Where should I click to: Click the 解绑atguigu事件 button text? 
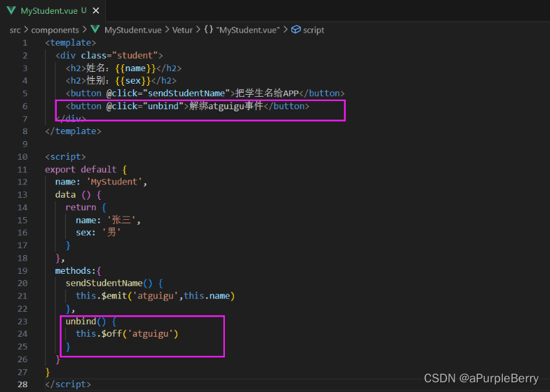[x=226, y=106]
